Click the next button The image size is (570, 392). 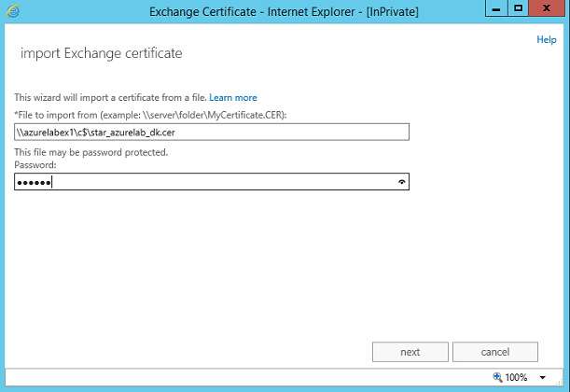click(410, 352)
